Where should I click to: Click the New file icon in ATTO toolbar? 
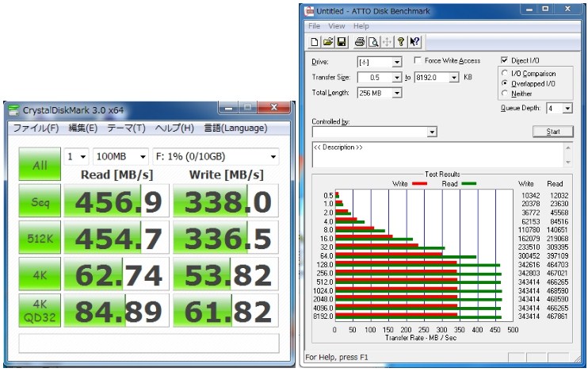pyautogui.click(x=315, y=42)
